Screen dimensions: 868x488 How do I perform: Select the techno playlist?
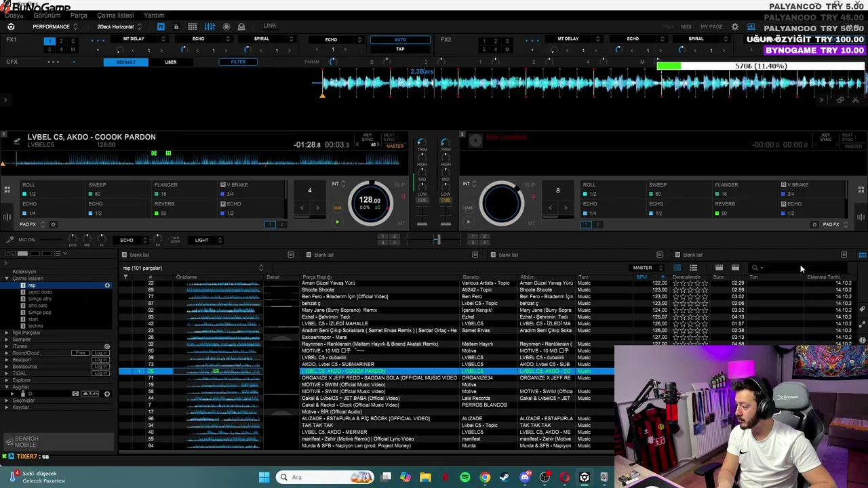click(x=35, y=326)
